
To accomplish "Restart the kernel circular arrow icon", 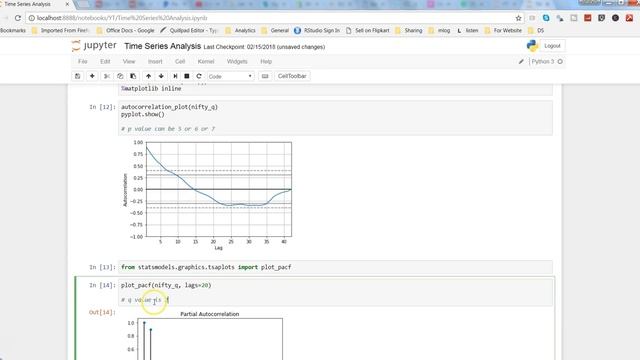I will [199, 76].
